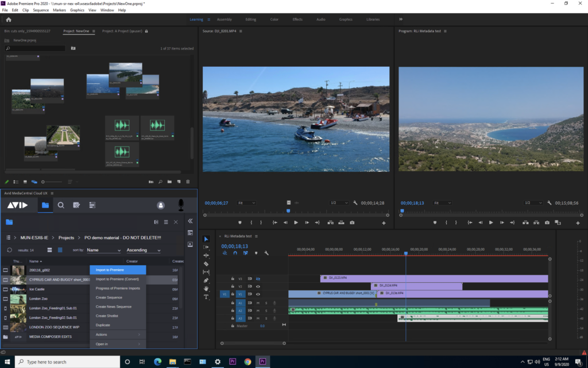The image size is (588, 368).
Task: Select the Selection tool in the timeline toolbar
Action: coord(206,239)
